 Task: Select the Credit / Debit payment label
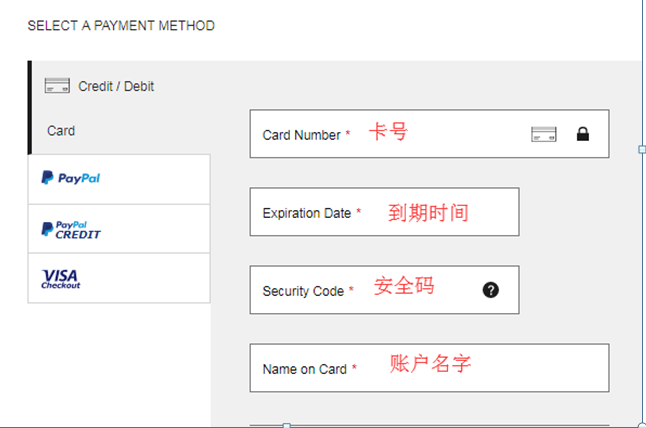(x=116, y=87)
